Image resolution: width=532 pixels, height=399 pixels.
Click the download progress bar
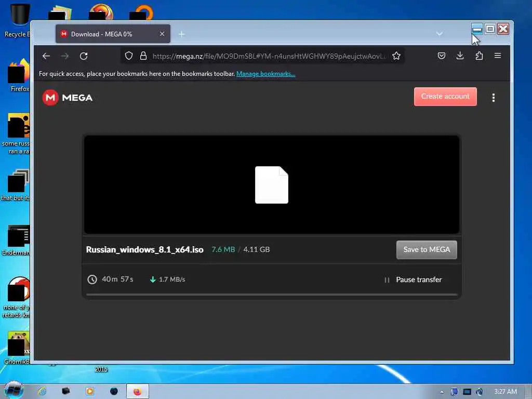pos(272,295)
